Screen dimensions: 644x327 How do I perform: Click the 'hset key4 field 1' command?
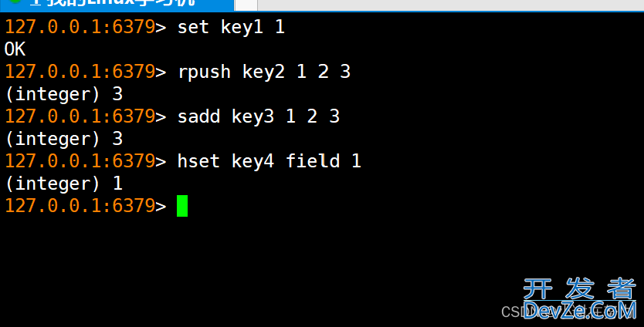tap(269, 161)
